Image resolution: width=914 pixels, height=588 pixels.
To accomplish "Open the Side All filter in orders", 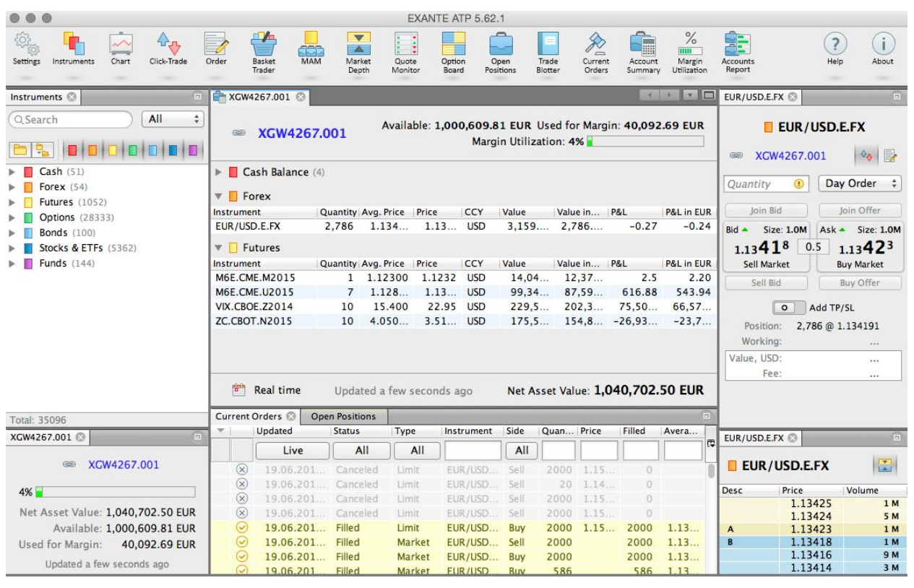I will (521, 451).
